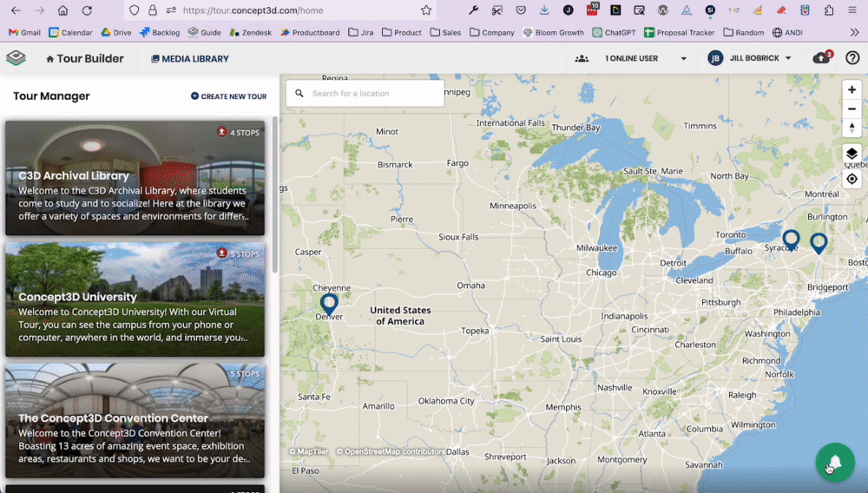Image resolution: width=868 pixels, height=493 pixels.
Task: Select the Denver map pin
Action: [329, 305]
